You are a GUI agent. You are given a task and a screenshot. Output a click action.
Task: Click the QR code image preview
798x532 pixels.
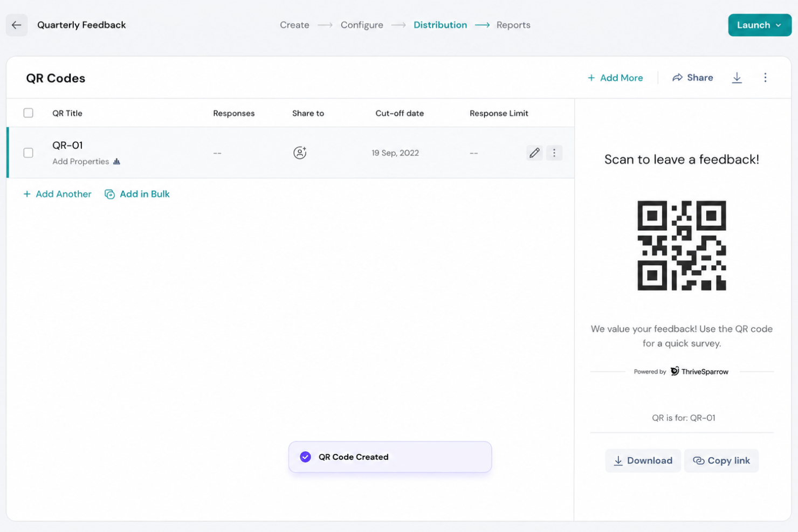click(682, 245)
